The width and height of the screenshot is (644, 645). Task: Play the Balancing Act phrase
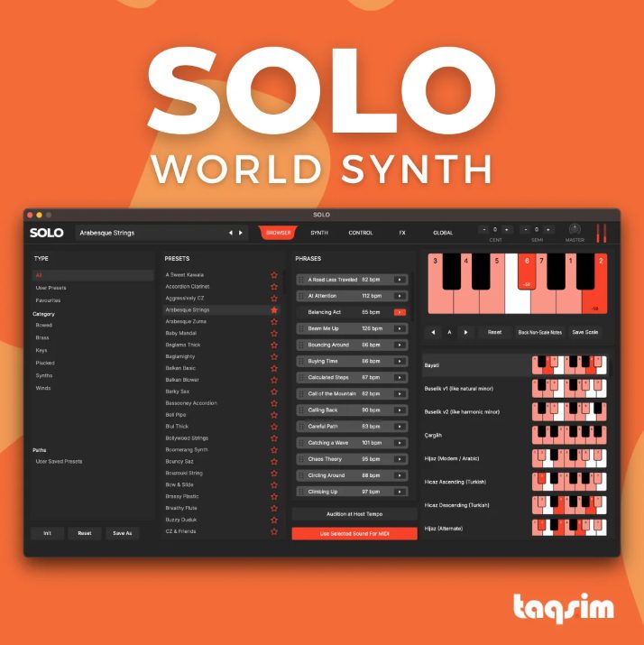coord(400,312)
